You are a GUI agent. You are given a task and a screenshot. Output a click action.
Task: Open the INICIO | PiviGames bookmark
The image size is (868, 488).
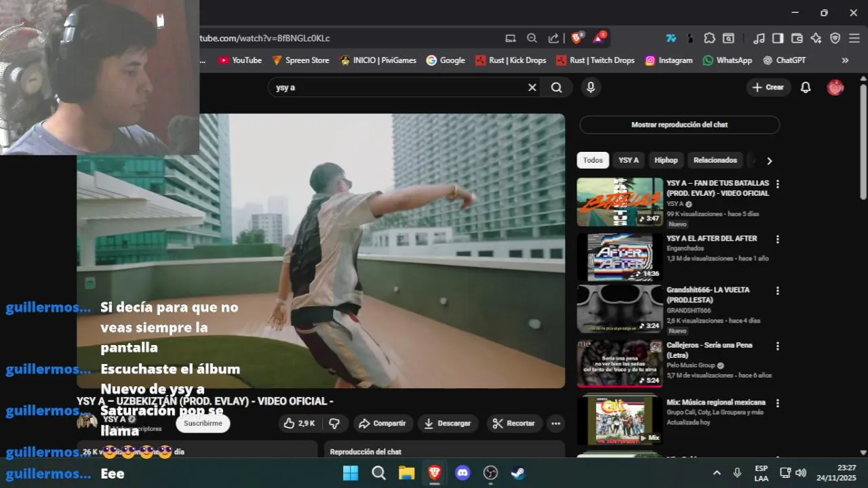[x=378, y=60]
